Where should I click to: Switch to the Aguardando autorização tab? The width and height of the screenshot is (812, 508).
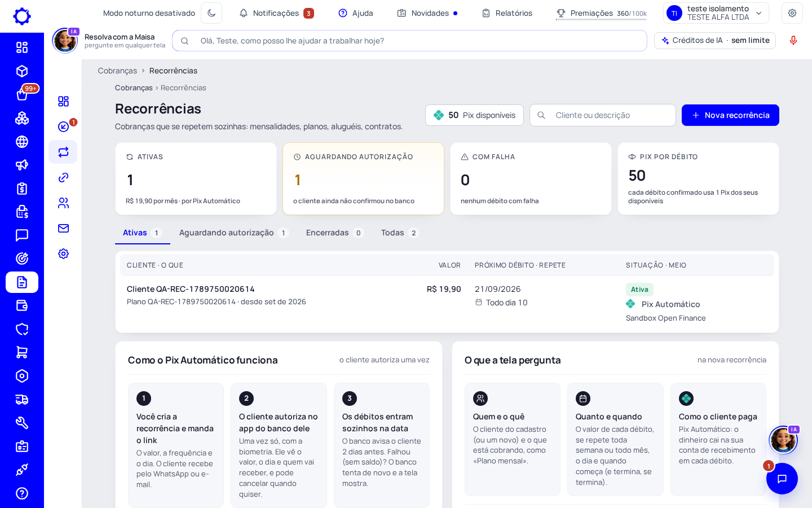[x=234, y=233]
